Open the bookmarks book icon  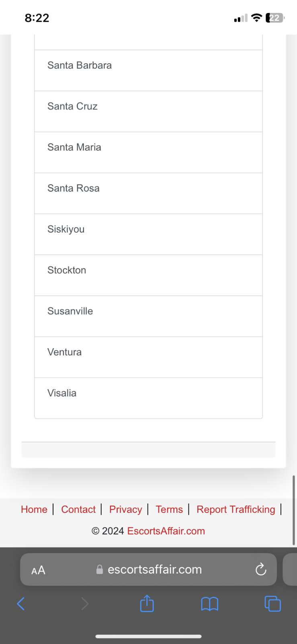[x=209, y=604]
